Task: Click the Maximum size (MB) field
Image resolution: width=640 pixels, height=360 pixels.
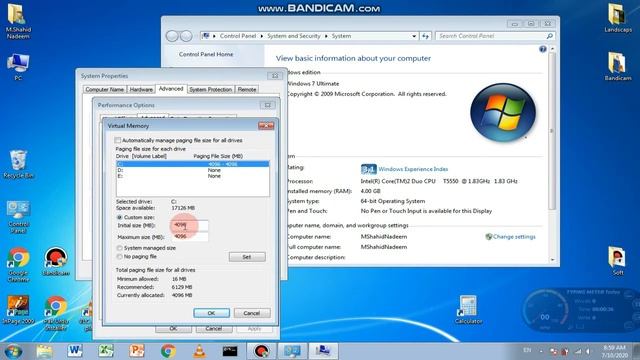Action: [x=190, y=236]
